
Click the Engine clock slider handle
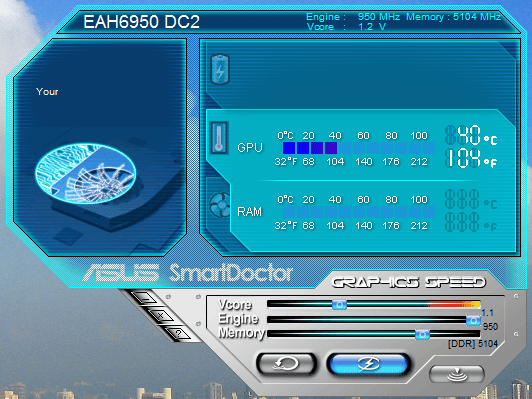473,320
